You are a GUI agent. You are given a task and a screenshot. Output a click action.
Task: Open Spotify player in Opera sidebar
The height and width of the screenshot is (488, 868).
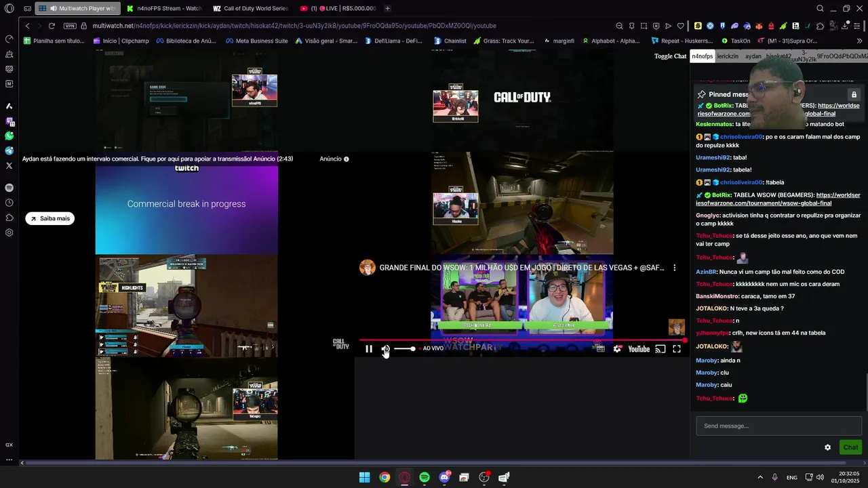(x=9, y=187)
